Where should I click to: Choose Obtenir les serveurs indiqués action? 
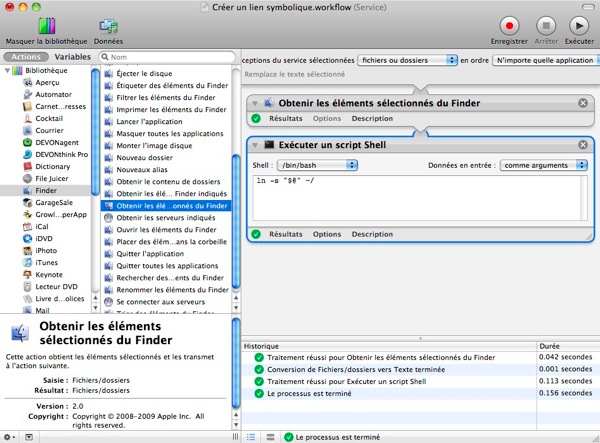[166, 218]
